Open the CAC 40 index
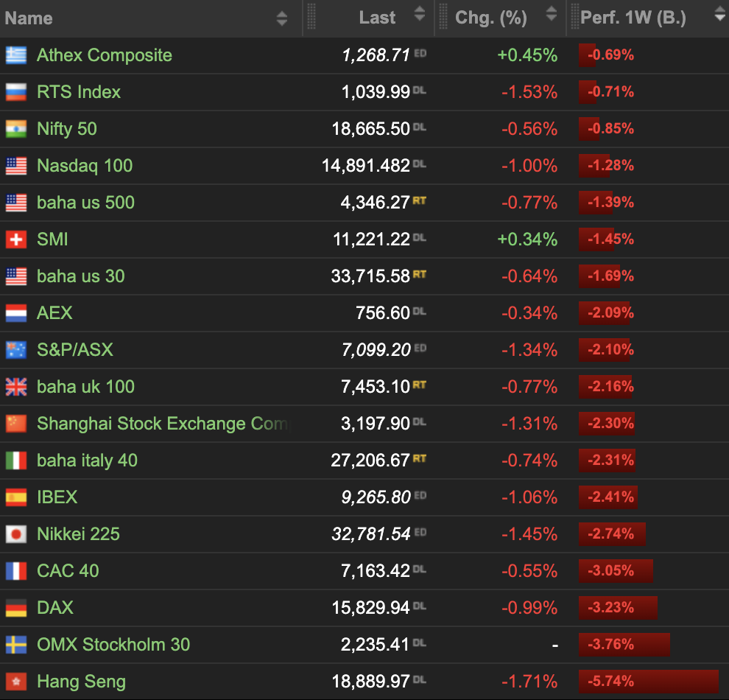The image size is (729, 700). tap(68, 571)
